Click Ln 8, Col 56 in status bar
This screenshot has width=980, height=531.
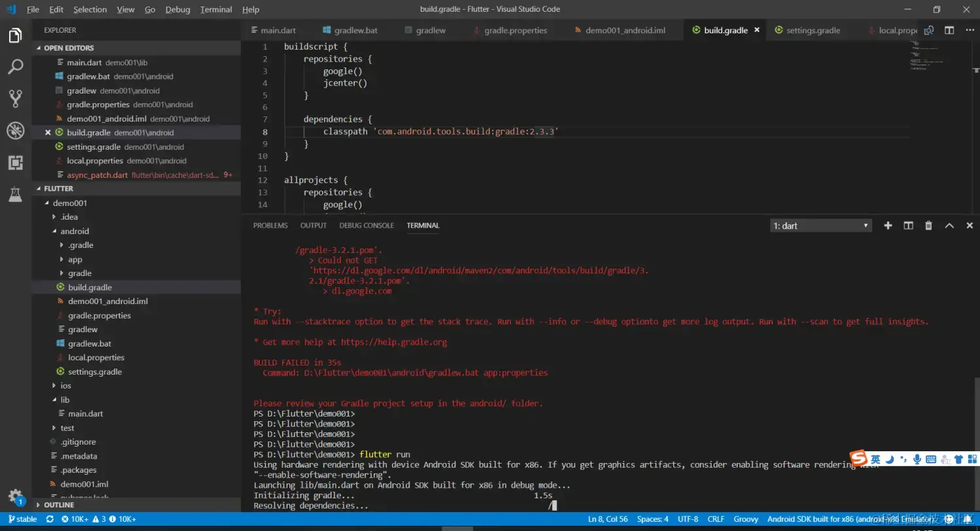click(x=608, y=519)
